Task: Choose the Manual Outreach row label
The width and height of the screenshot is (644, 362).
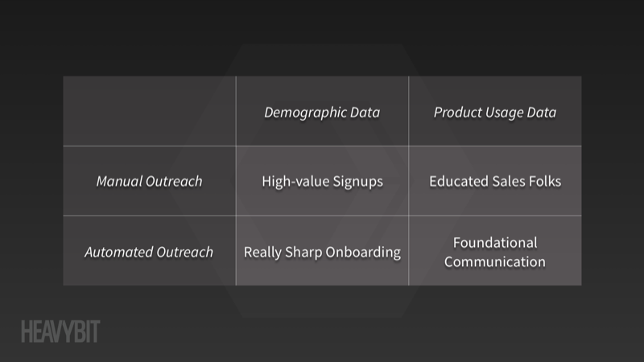Action: pyautogui.click(x=150, y=180)
